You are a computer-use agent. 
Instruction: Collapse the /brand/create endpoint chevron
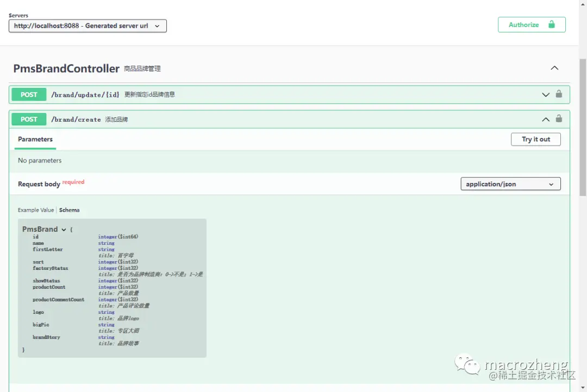click(x=545, y=118)
